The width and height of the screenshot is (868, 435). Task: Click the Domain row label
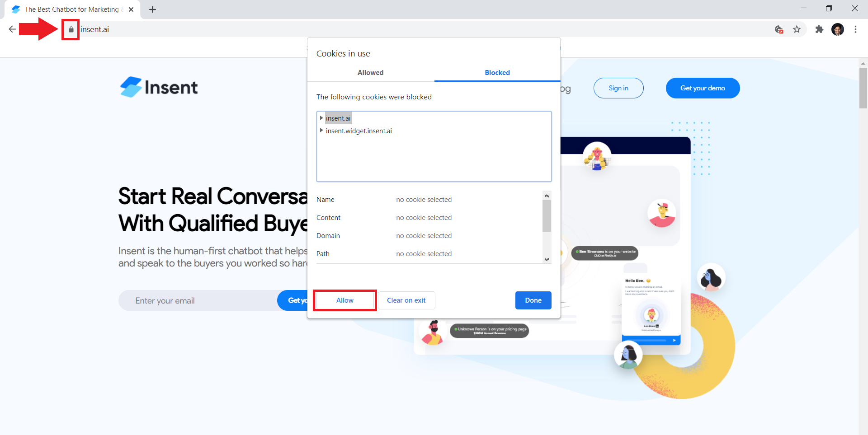pyautogui.click(x=328, y=236)
